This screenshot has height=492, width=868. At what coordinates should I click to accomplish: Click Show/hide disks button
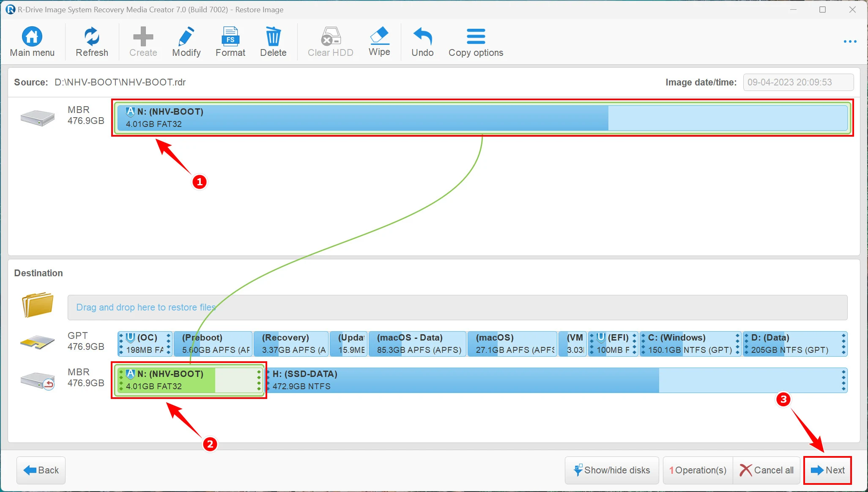612,470
